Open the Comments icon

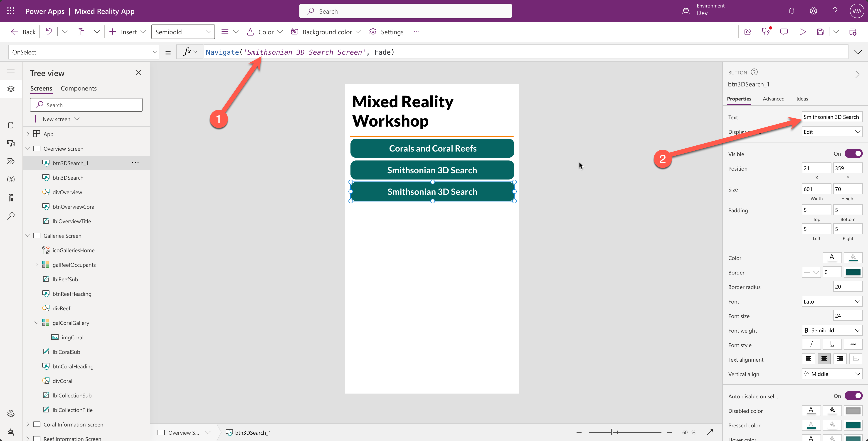[x=784, y=32]
